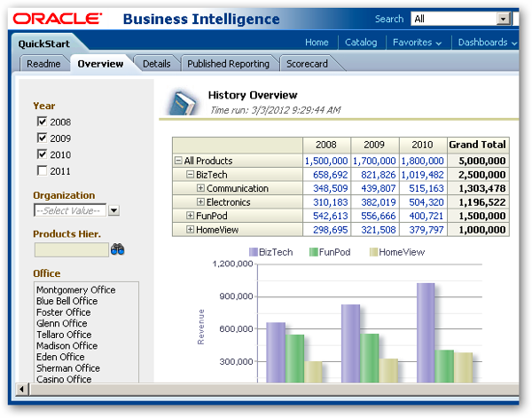Expand the Communication row
This screenshot has width=532, height=418.
[x=200, y=188]
